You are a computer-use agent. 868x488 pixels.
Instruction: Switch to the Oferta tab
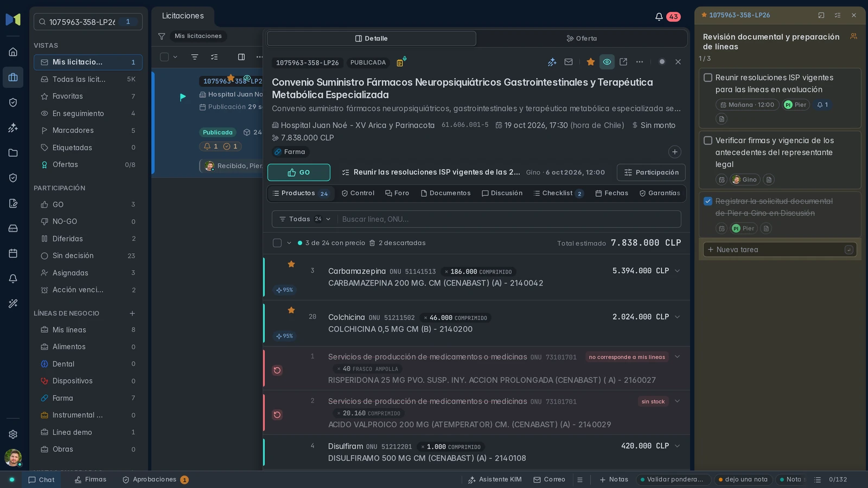tap(582, 38)
